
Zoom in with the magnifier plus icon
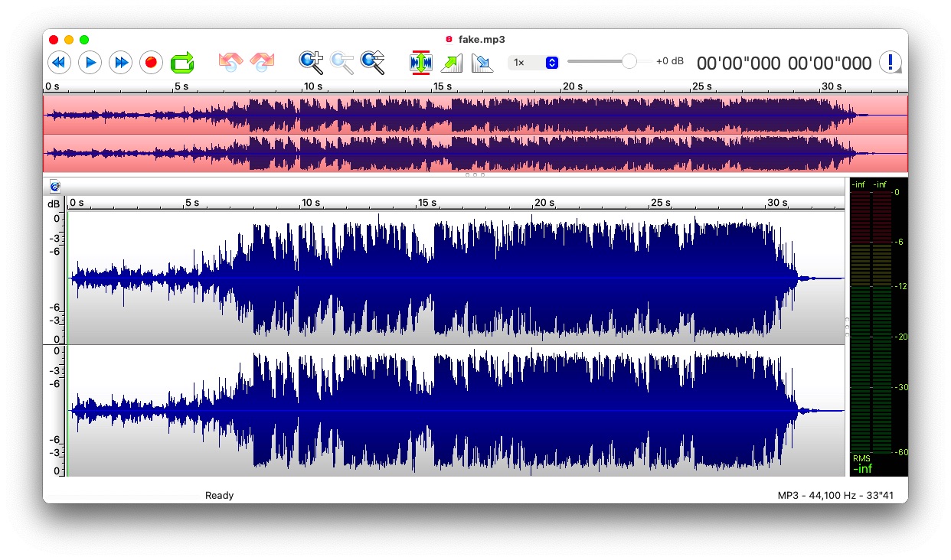click(311, 63)
